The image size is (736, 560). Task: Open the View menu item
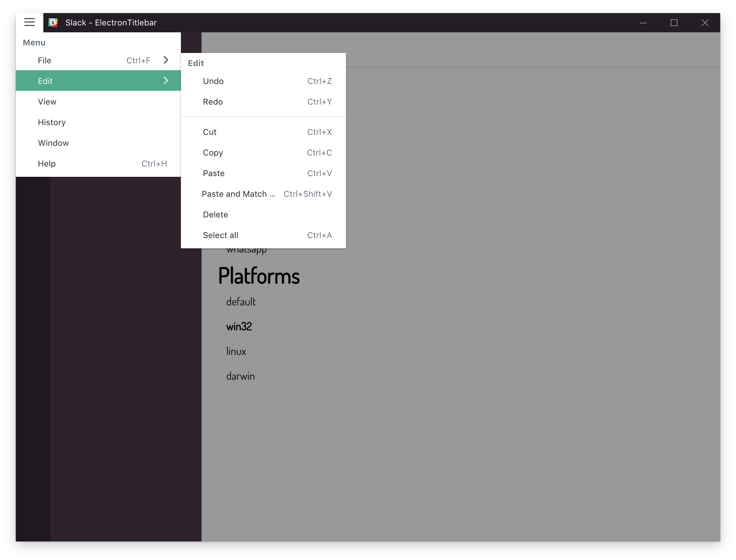[47, 101]
